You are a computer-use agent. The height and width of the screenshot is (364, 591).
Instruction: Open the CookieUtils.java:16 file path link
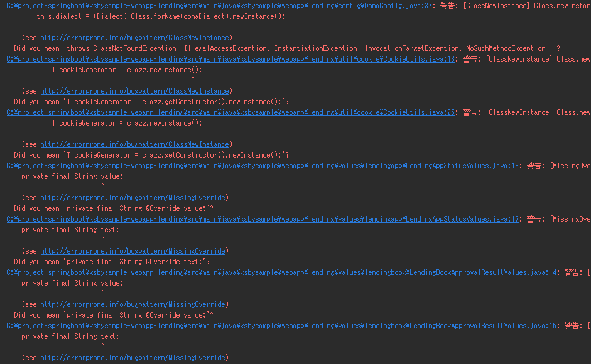coord(230,59)
